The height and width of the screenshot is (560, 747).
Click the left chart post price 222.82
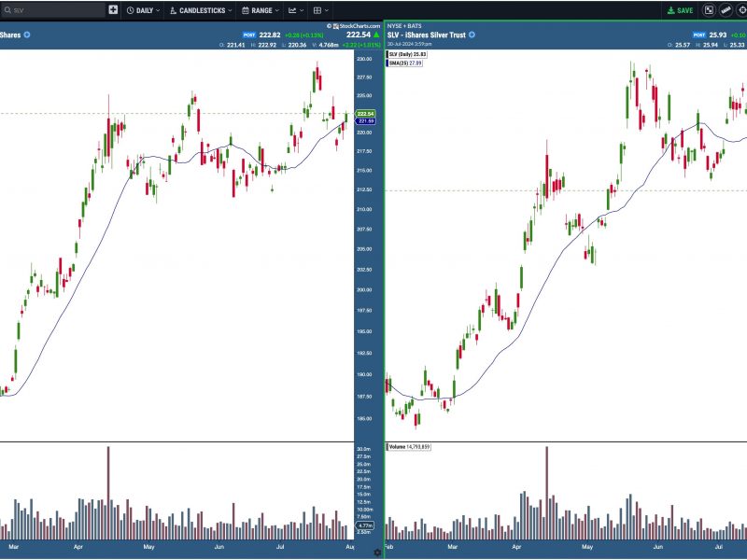coord(270,35)
